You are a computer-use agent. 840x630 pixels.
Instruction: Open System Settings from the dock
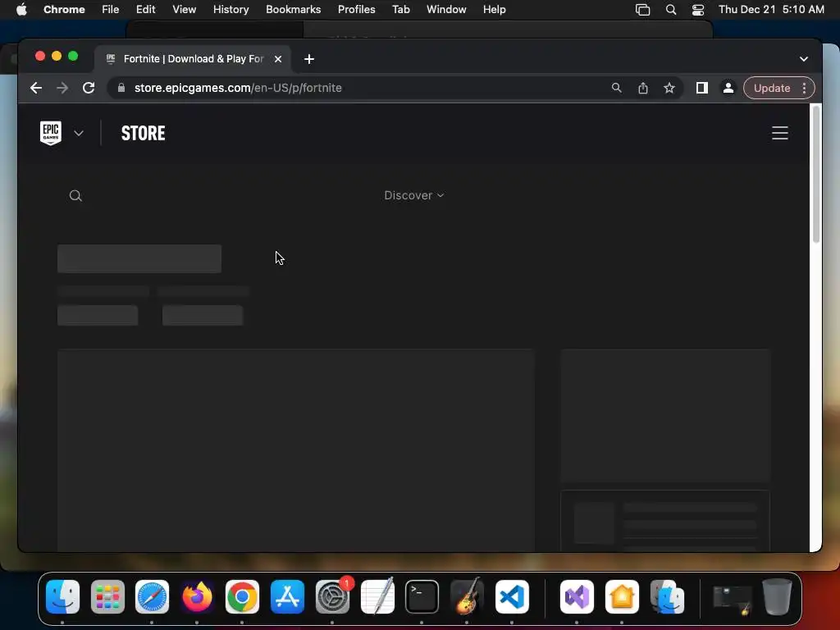pyautogui.click(x=333, y=597)
